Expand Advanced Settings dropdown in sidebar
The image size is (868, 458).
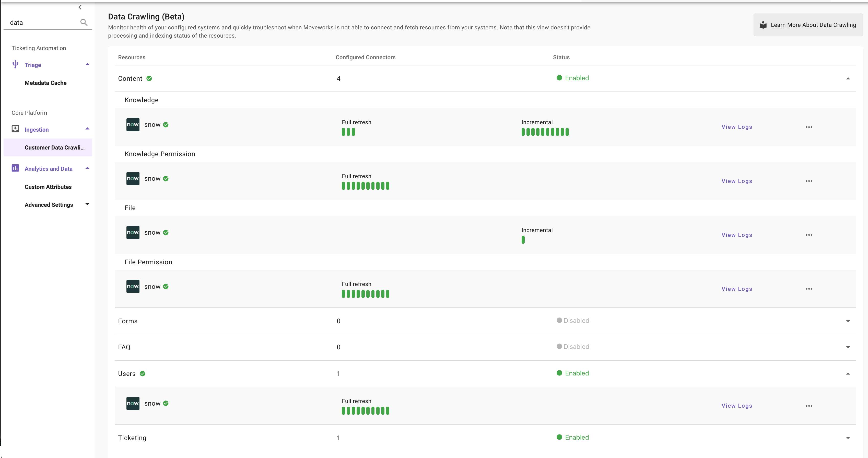87,204
